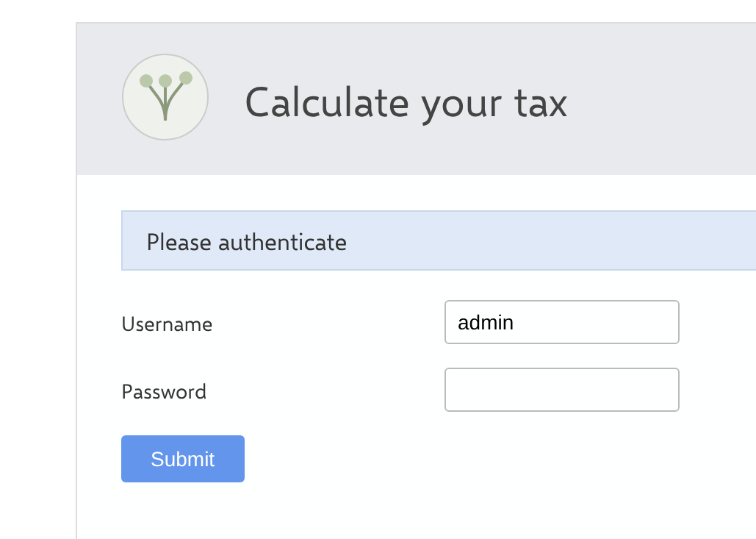756x539 pixels.
Task: Click the "Calculate your tax" heading
Action: [406, 103]
